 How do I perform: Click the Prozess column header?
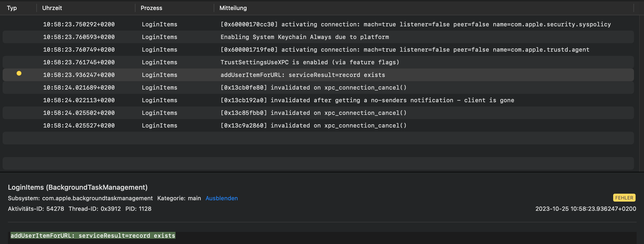click(x=151, y=8)
